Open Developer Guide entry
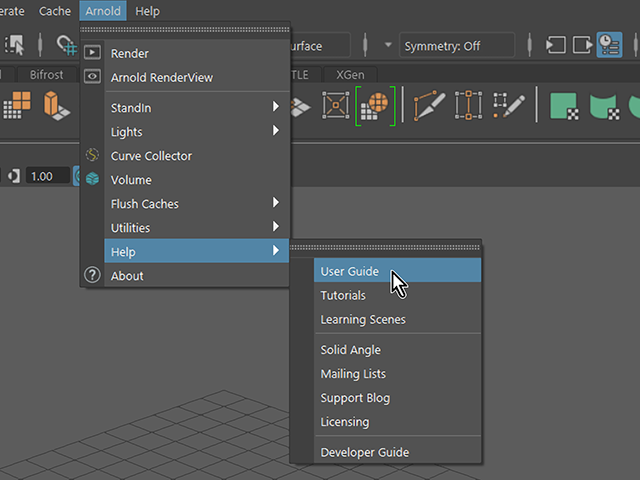Viewport: 640px width, 480px height. pos(398,452)
